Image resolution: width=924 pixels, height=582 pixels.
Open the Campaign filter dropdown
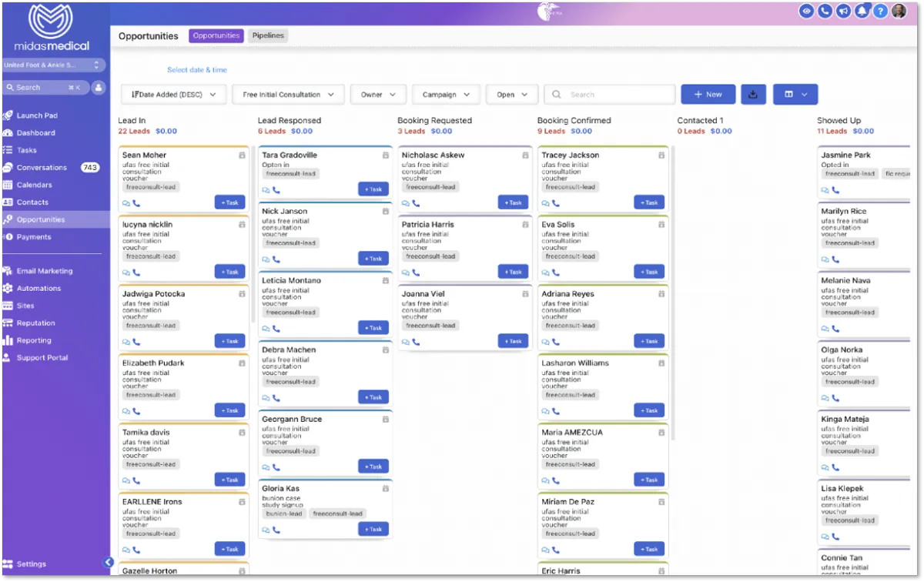(446, 95)
